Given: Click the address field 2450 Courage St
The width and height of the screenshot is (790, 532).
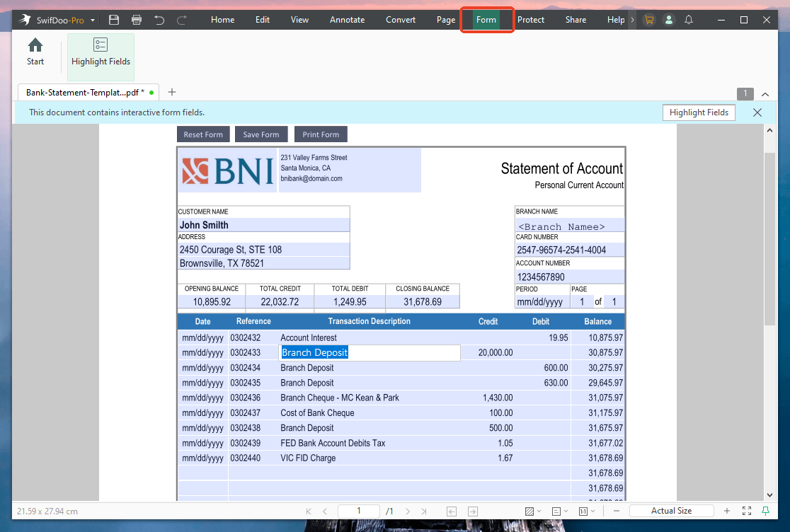Looking at the screenshot, I should click(263, 250).
